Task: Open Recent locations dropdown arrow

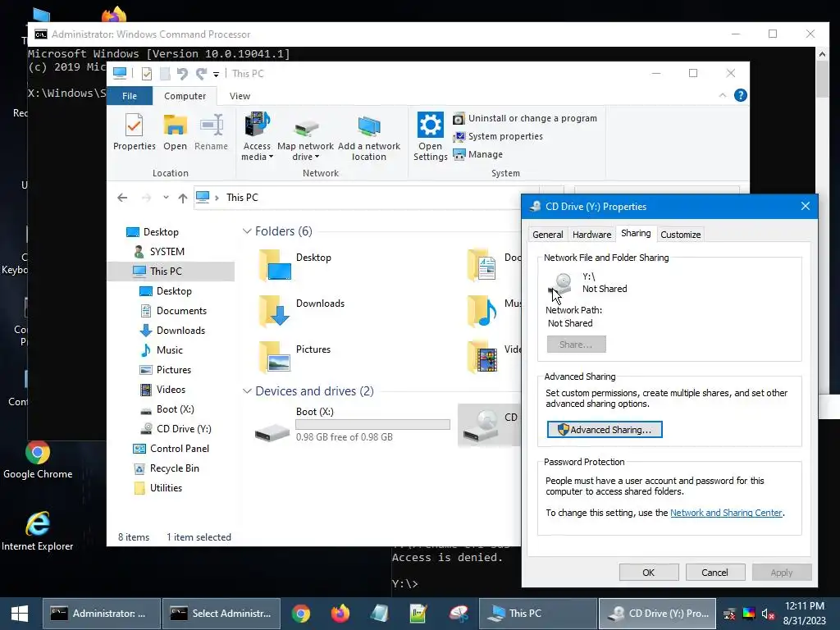Action: [x=166, y=198]
